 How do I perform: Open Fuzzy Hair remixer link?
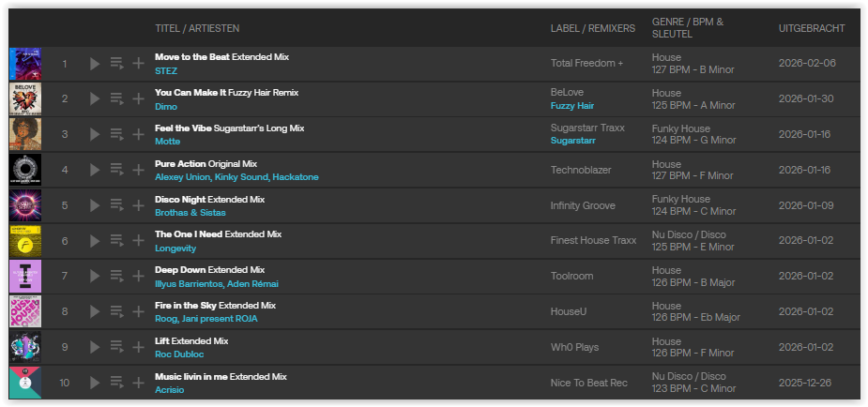(x=571, y=106)
